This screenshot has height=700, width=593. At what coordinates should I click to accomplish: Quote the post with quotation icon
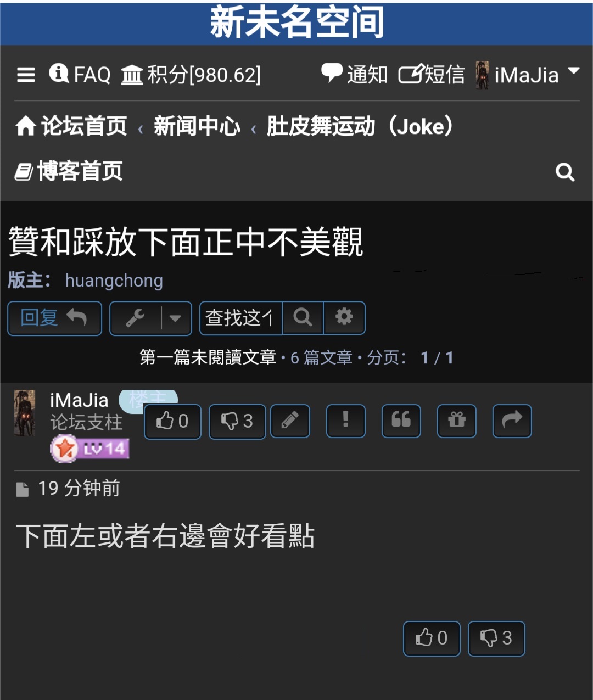pyautogui.click(x=401, y=421)
